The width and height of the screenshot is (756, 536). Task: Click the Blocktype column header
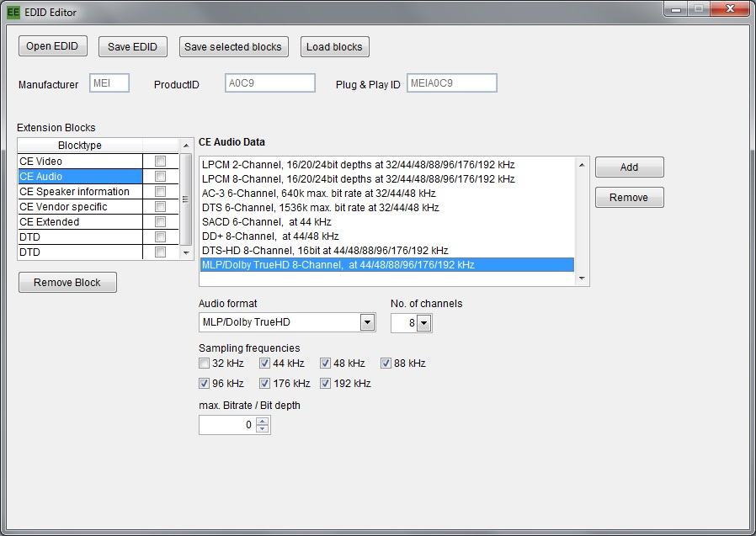point(80,146)
